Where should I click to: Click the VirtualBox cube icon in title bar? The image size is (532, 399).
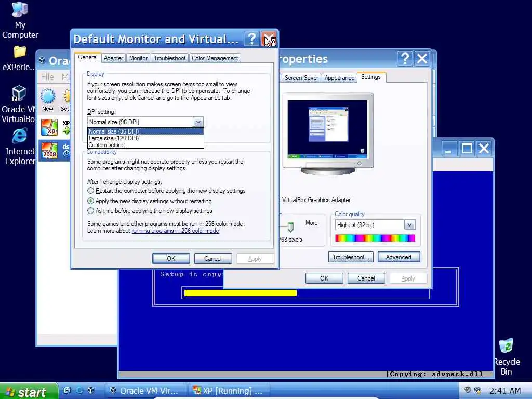42,60
